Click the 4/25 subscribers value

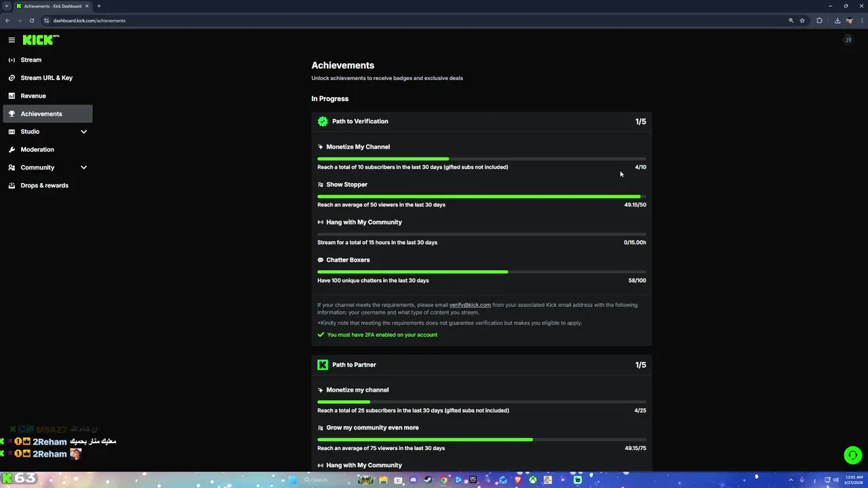pyautogui.click(x=640, y=411)
